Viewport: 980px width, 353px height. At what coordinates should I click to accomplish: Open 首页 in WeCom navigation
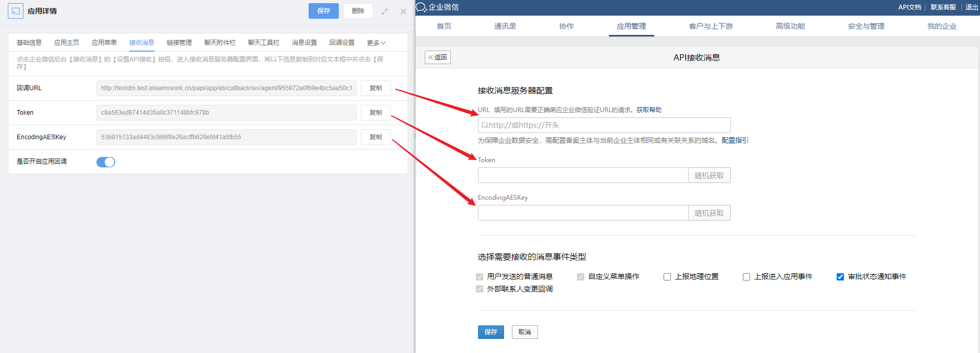444,26
